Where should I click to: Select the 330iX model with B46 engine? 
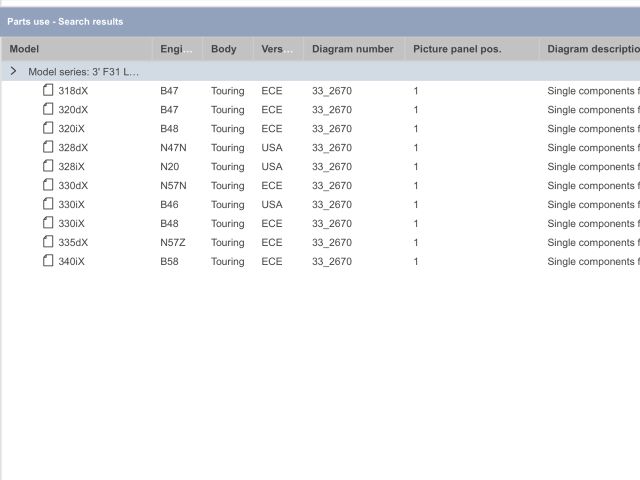pyautogui.click(x=71, y=204)
